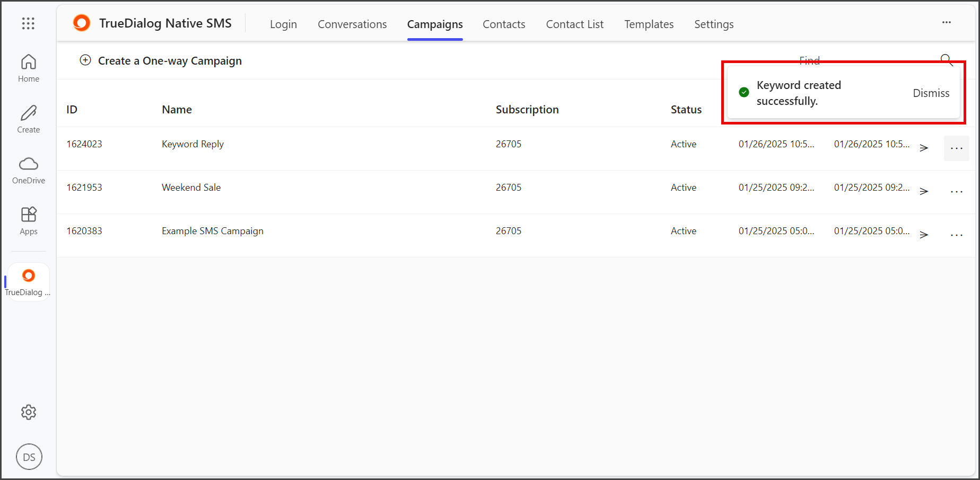Screen dimensions: 980x480
Task: Select campaign ID 1621953
Action: tap(84, 188)
